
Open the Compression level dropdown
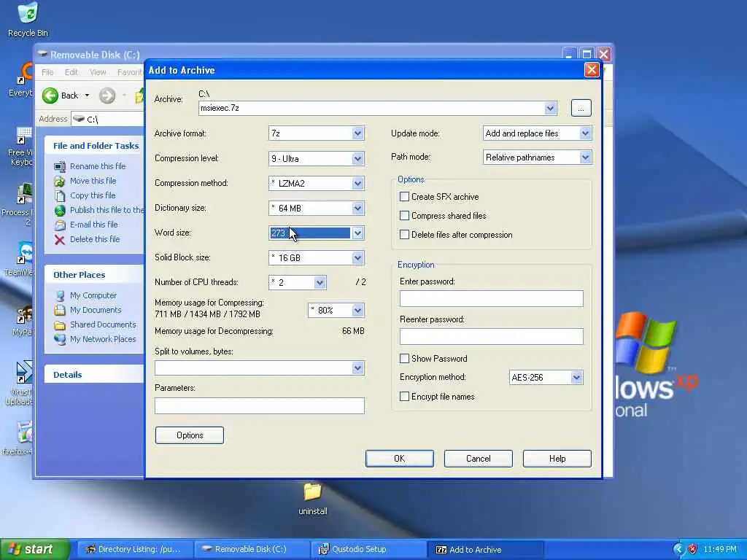point(357,158)
